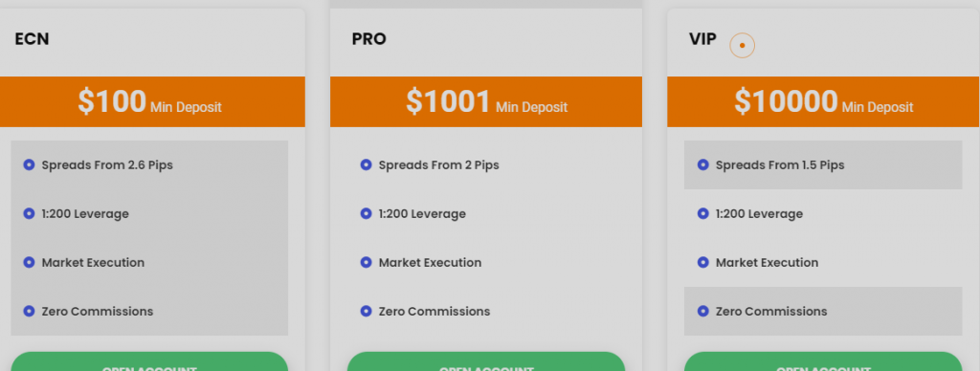Open account under the PRO plan
This screenshot has width=980, height=371.
click(x=486, y=361)
